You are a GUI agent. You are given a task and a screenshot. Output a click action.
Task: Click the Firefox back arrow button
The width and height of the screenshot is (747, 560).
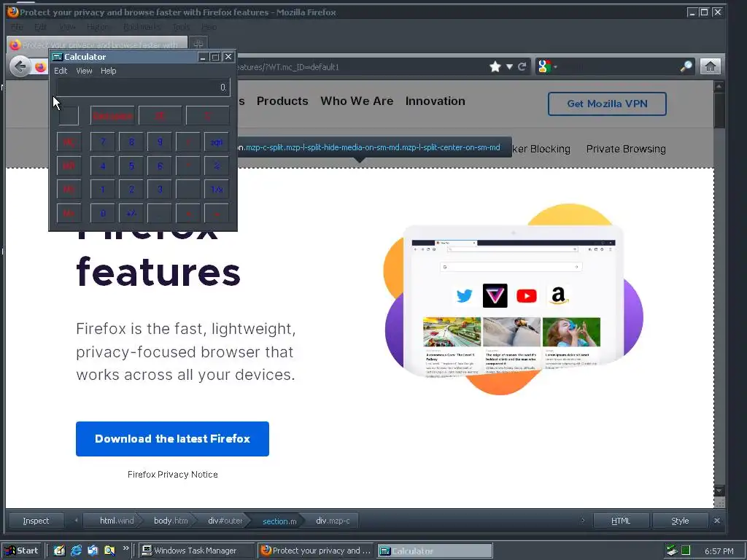(x=20, y=66)
